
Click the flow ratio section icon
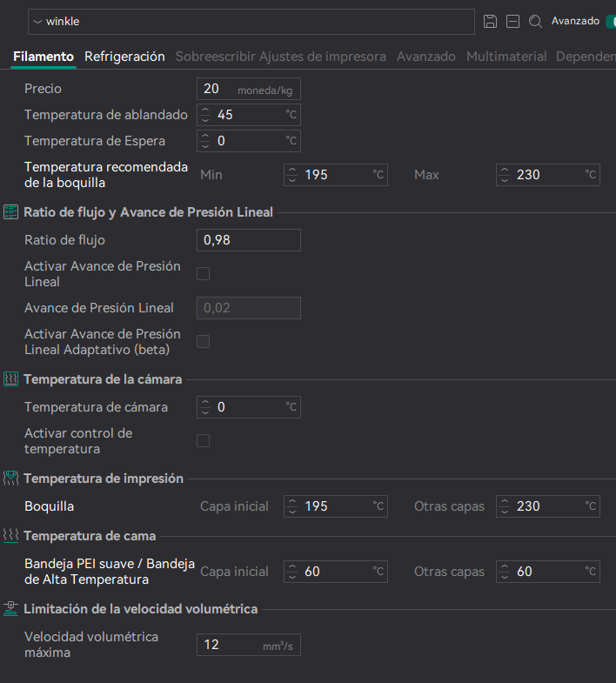11,212
